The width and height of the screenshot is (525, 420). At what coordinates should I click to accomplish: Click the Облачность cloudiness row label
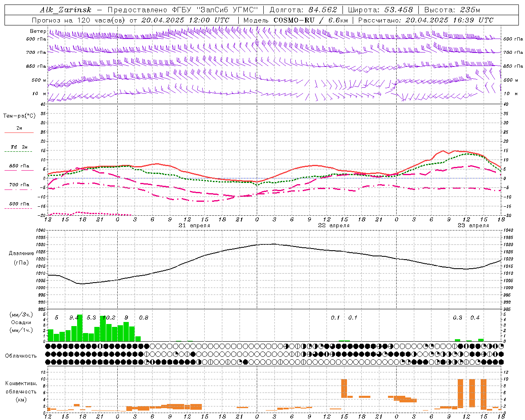tap(21, 356)
